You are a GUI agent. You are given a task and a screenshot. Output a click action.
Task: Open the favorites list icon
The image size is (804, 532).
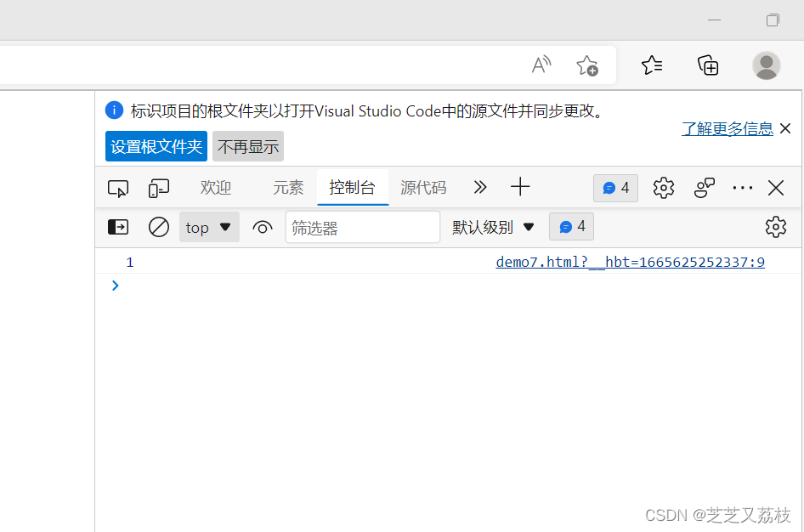pos(652,65)
